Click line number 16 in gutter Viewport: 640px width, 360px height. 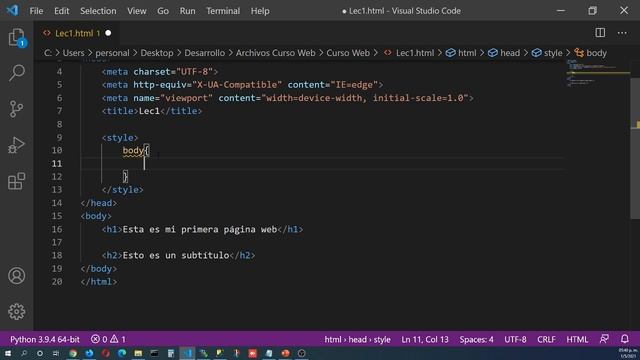coord(57,229)
